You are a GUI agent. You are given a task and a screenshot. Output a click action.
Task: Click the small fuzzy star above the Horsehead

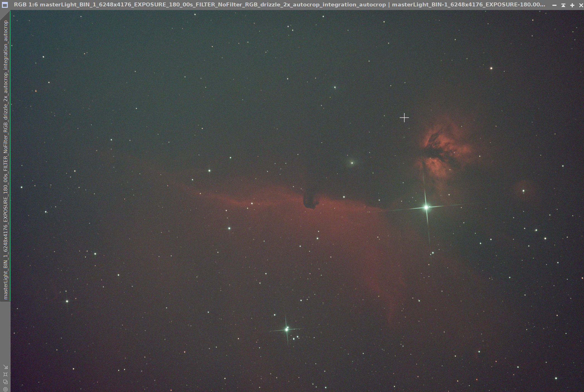(x=352, y=163)
